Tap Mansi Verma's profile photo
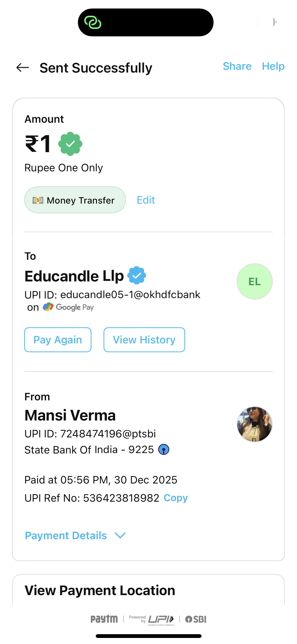The image size is (297, 644). coord(254,424)
